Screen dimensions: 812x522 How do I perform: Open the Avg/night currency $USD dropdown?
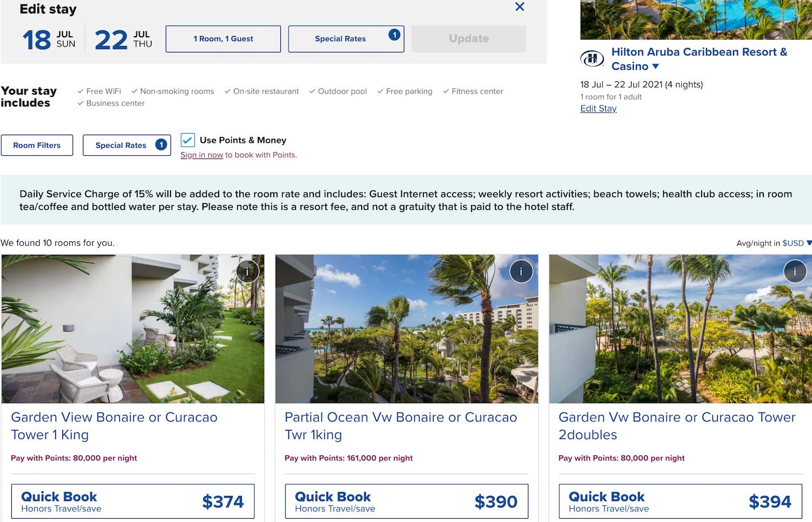coord(794,243)
